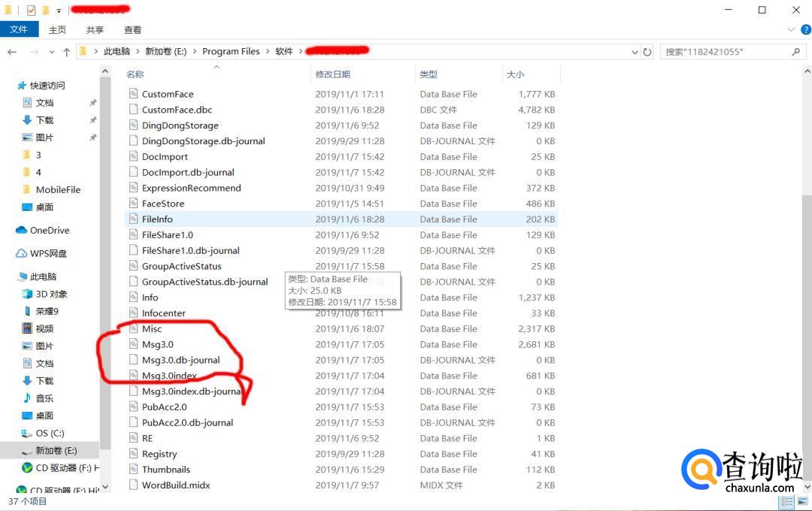Click Program Files in the breadcrumb

click(x=231, y=51)
